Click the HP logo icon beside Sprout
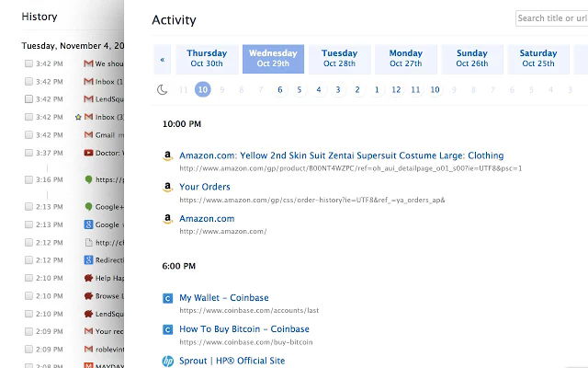This screenshot has height=368, width=588. click(x=167, y=361)
